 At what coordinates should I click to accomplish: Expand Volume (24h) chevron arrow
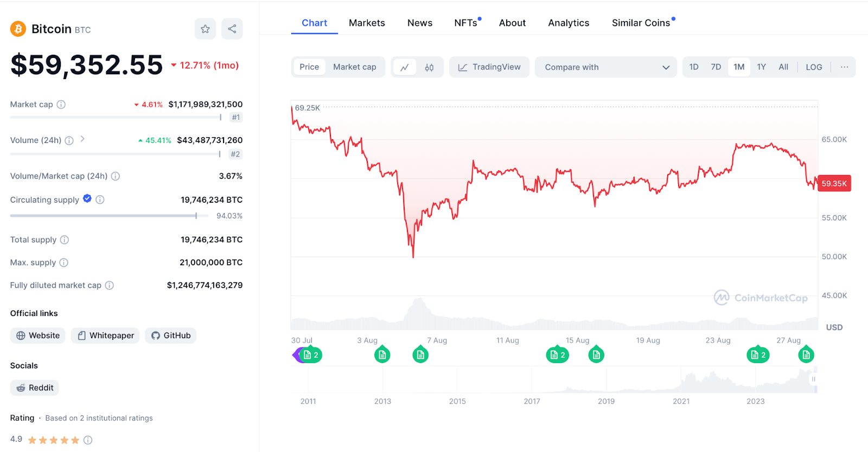pos(82,139)
